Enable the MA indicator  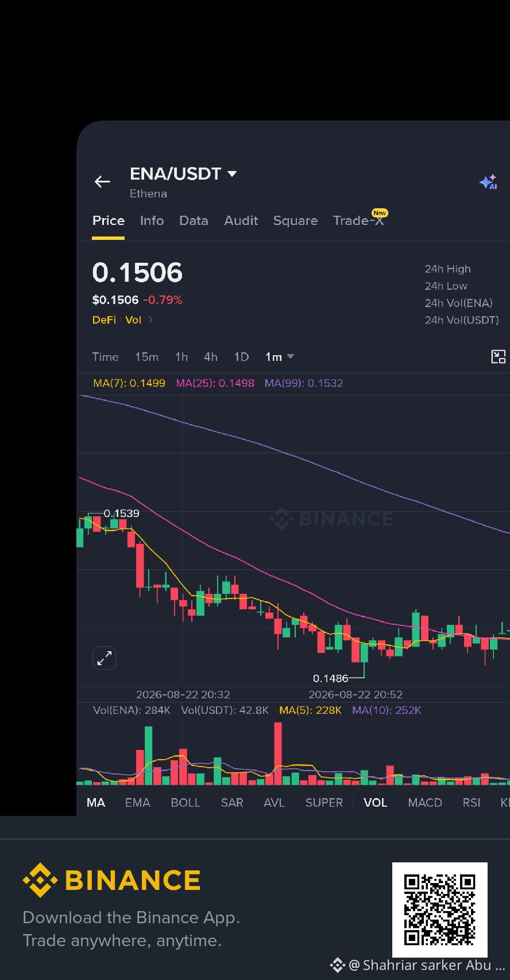[96, 803]
